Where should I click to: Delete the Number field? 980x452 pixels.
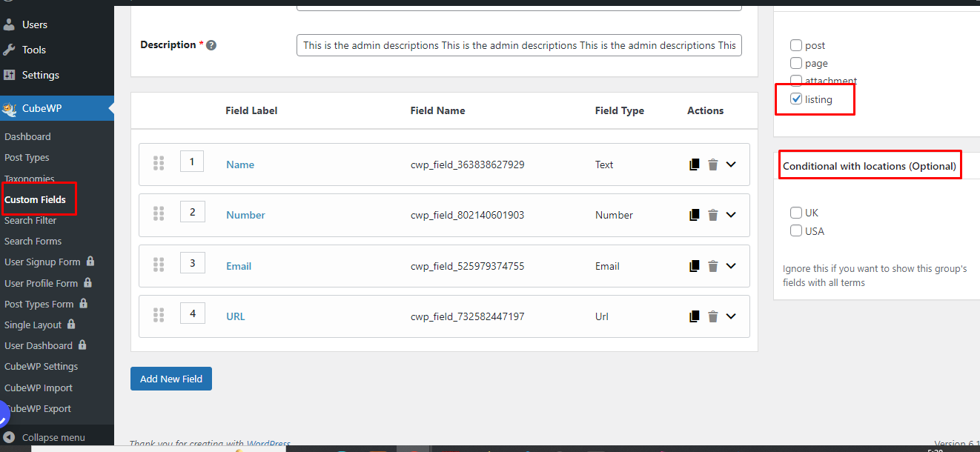point(713,215)
